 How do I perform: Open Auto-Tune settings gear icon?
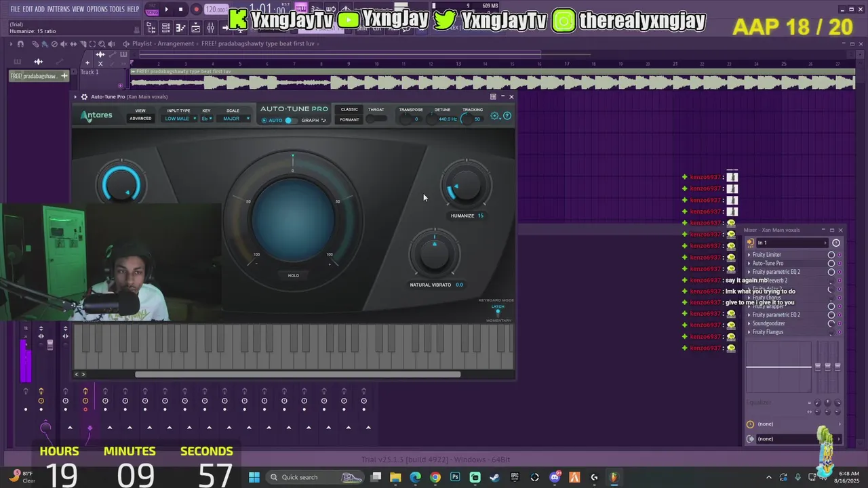click(495, 116)
